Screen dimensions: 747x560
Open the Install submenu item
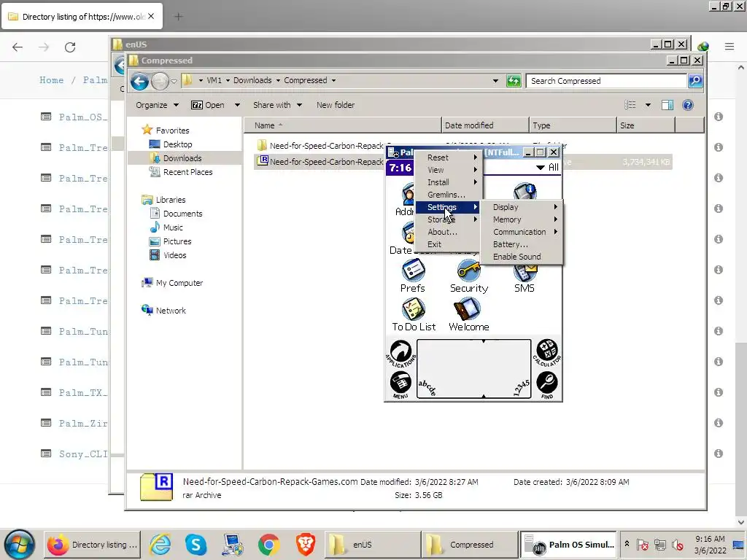tap(449, 182)
